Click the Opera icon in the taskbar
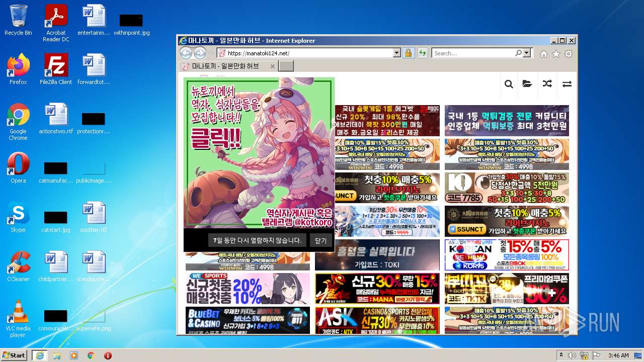Viewport: 644px width, 362px height. pos(108,355)
